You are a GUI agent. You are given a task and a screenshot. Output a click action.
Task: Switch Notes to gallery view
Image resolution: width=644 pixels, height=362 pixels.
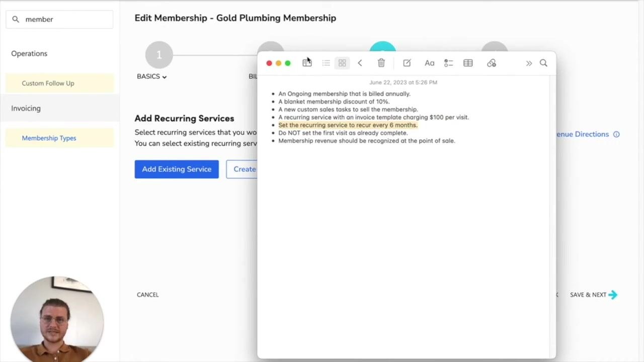click(342, 63)
